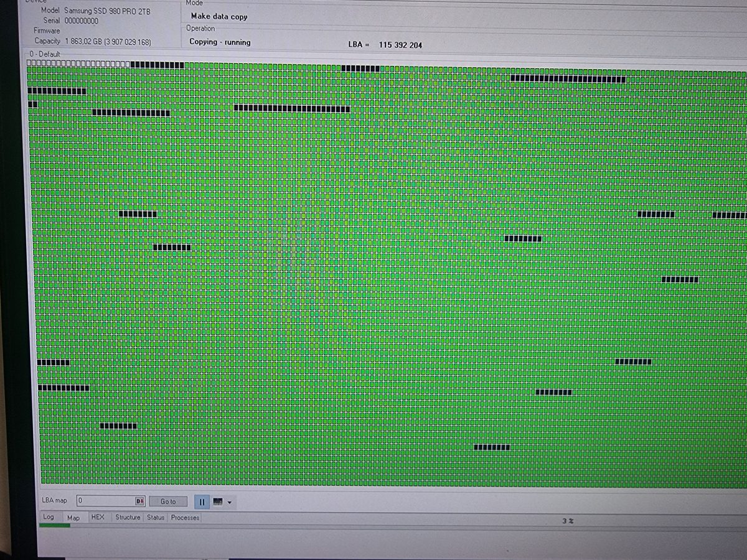Open the Status tab
Image resolution: width=747 pixels, height=560 pixels.
(156, 517)
